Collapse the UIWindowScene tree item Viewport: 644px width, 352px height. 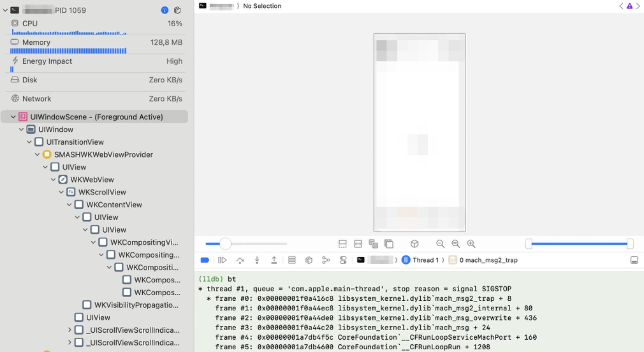pyautogui.click(x=13, y=117)
